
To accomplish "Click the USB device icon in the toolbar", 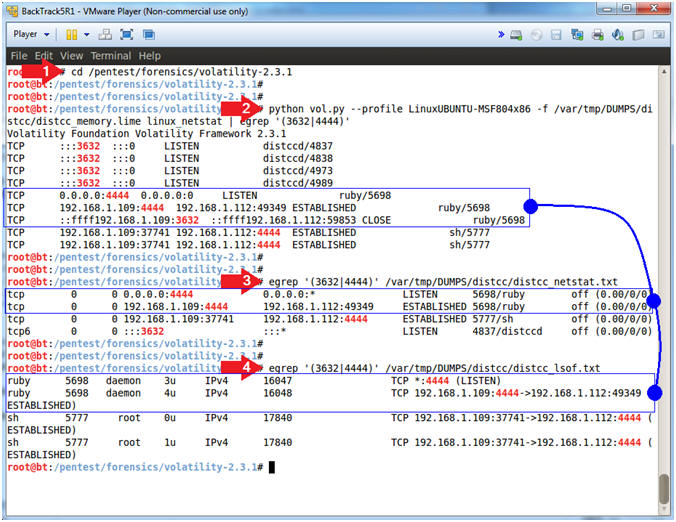I will tap(638, 35).
